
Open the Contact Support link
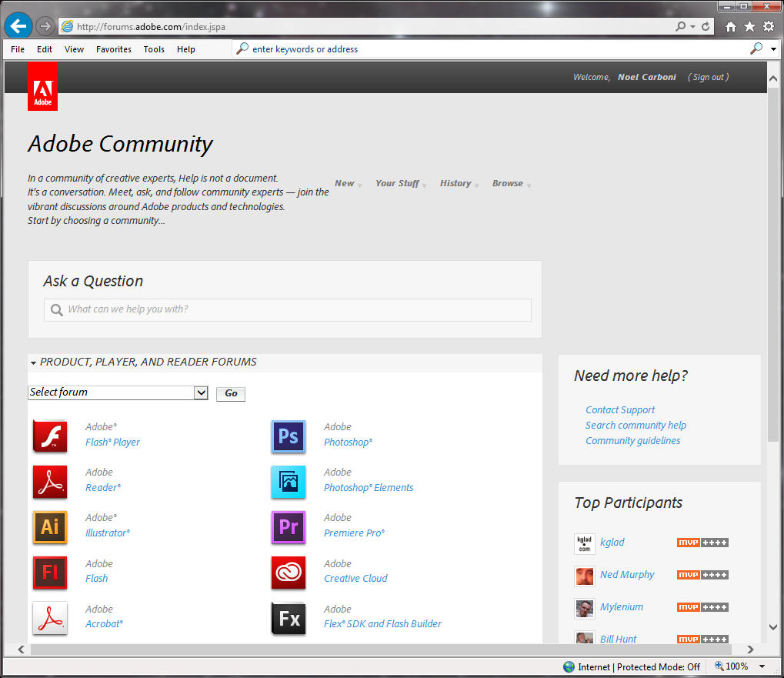620,409
